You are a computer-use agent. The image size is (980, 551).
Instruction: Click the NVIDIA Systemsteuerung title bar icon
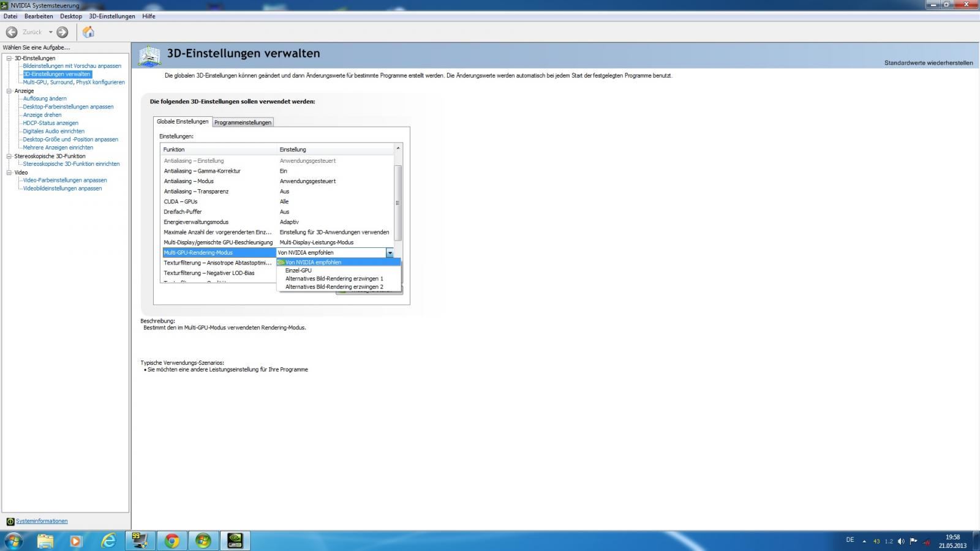pyautogui.click(x=5, y=5)
